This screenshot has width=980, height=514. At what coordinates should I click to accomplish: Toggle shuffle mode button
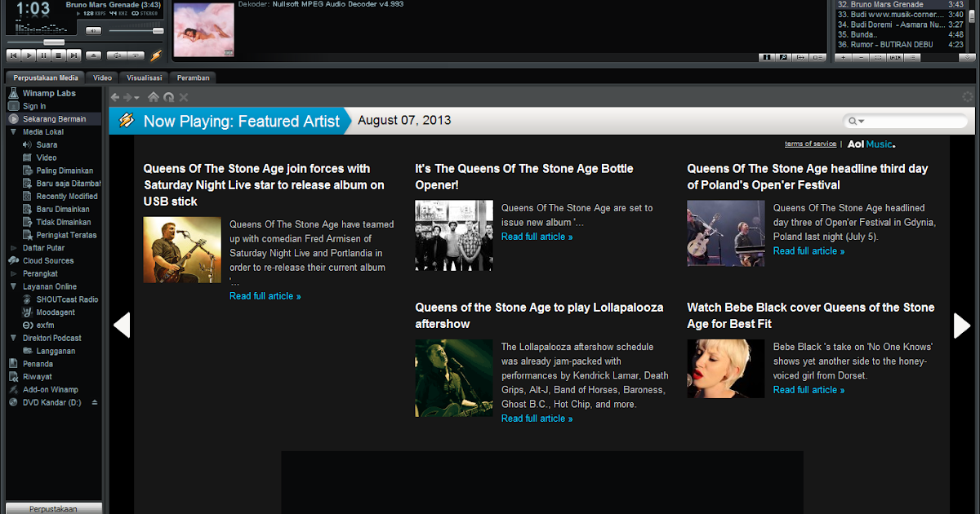click(x=117, y=55)
